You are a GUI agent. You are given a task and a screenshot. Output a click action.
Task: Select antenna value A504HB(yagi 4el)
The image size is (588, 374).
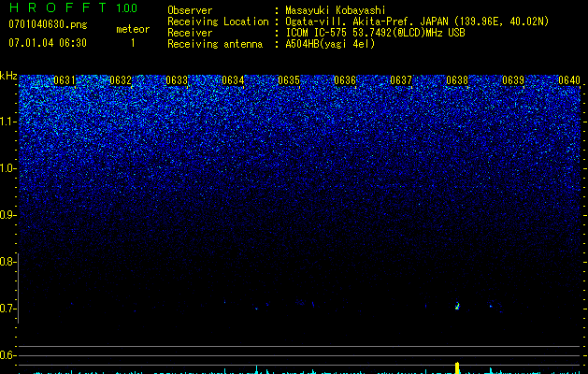click(330, 44)
